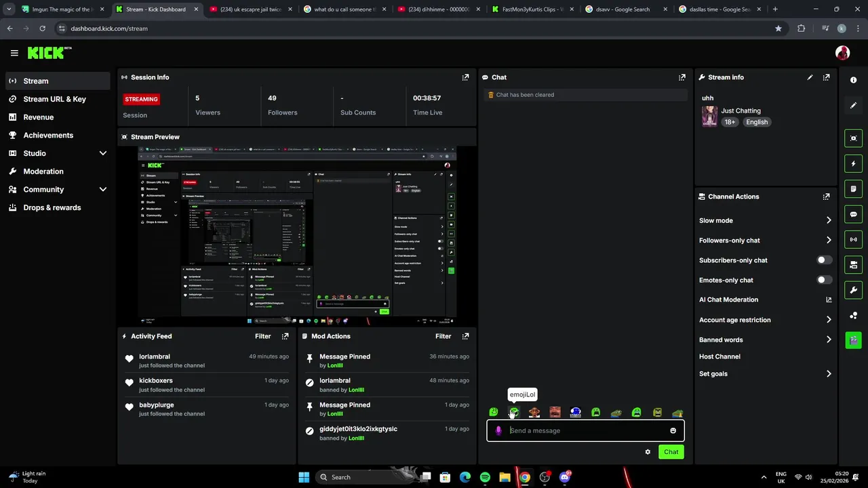The height and width of the screenshot is (488, 868).
Task: Click lorlambral in Activity Feed
Action: click(x=155, y=357)
